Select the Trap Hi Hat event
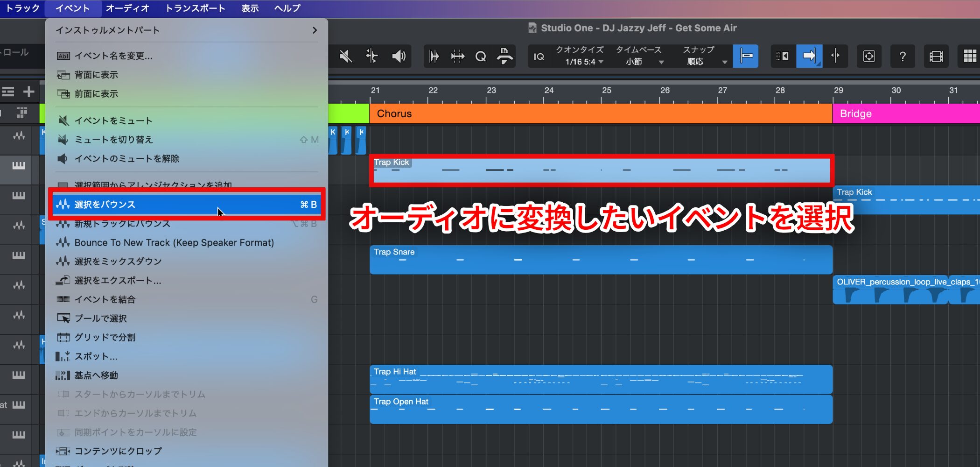 click(x=601, y=379)
